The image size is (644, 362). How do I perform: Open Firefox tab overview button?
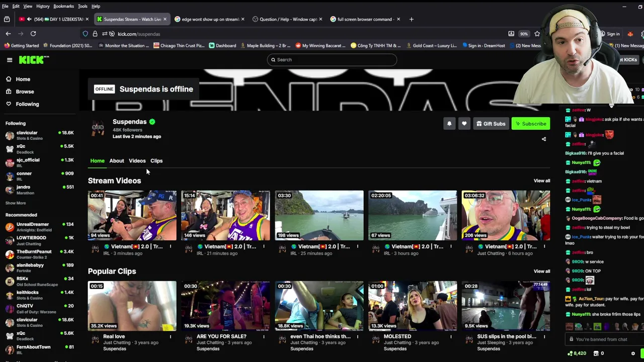(7, 19)
